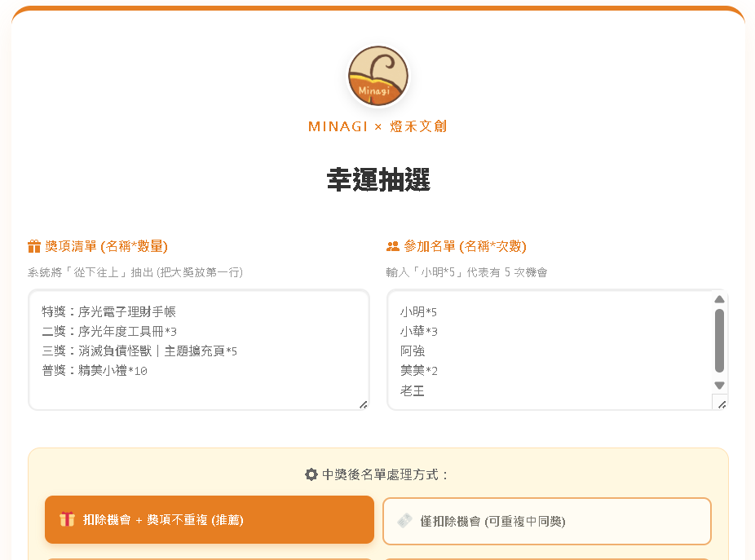This screenshot has width=755, height=560.
Task: Click the Minagi circular logo
Action: pos(377,76)
